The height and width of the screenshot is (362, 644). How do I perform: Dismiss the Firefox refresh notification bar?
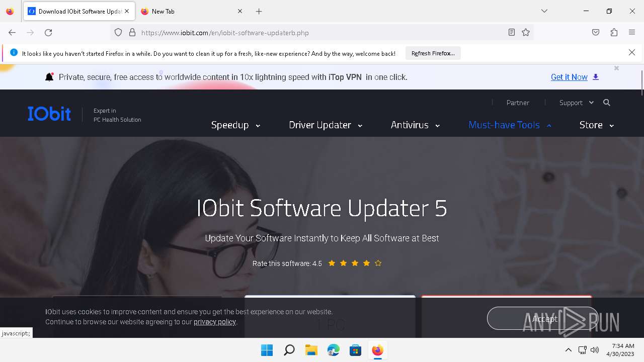pyautogui.click(x=632, y=52)
